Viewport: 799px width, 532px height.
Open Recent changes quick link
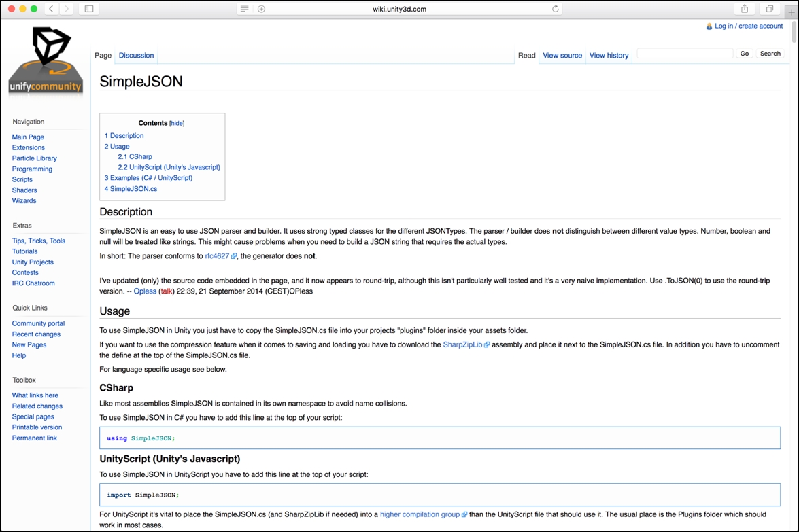coord(36,334)
